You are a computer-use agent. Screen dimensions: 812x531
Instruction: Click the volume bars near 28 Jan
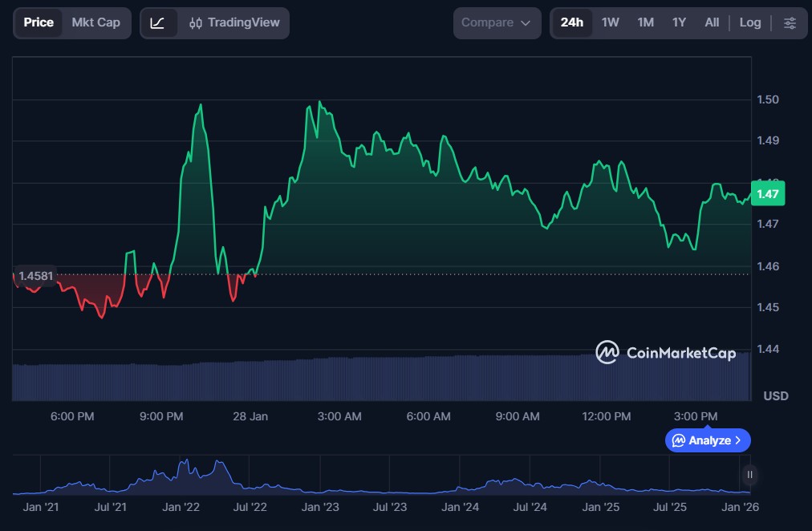click(x=250, y=380)
